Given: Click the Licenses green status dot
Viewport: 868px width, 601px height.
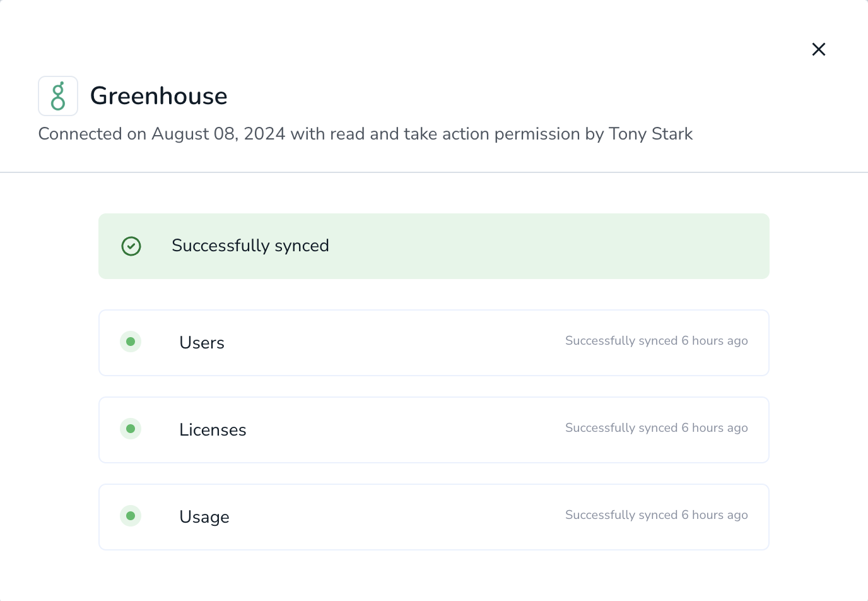Looking at the screenshot, I should click(131, 429).
